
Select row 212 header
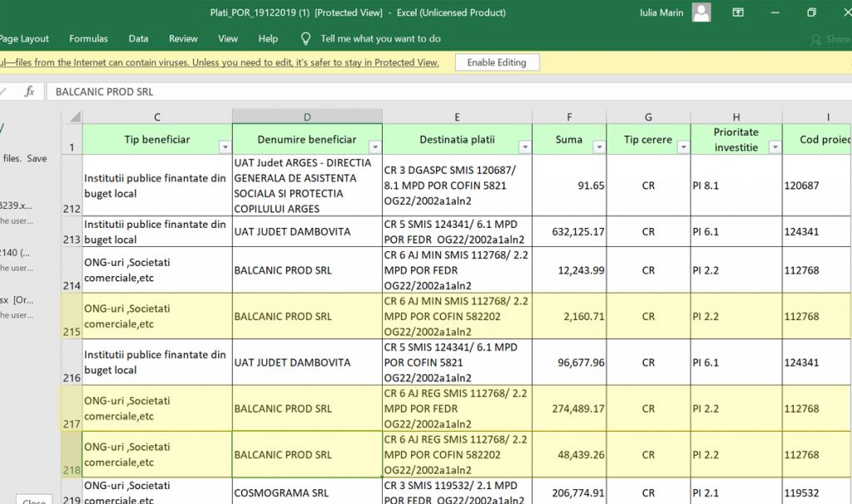pyautogui.click(x=72, y=185)
